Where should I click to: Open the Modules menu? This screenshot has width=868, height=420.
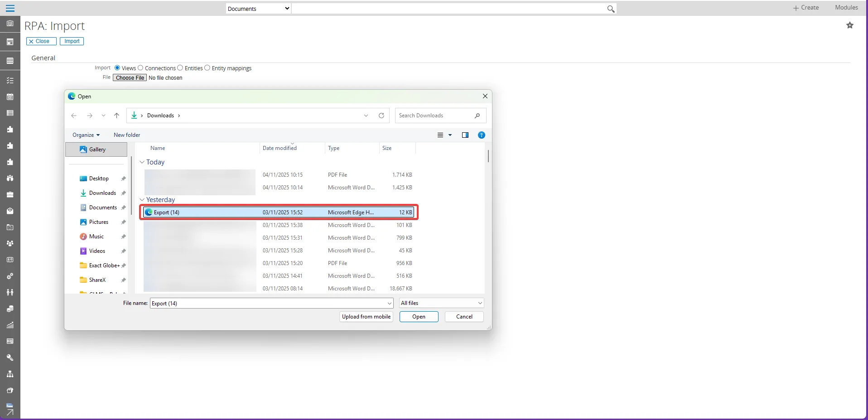(846, 8)
